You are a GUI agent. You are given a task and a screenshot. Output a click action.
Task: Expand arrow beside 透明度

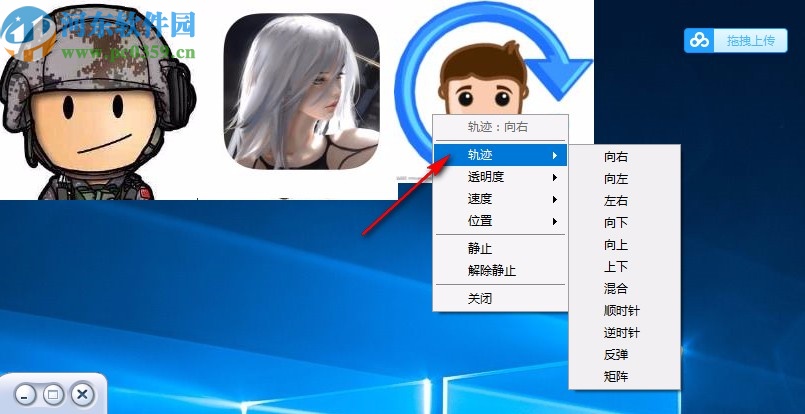point(555,178)
